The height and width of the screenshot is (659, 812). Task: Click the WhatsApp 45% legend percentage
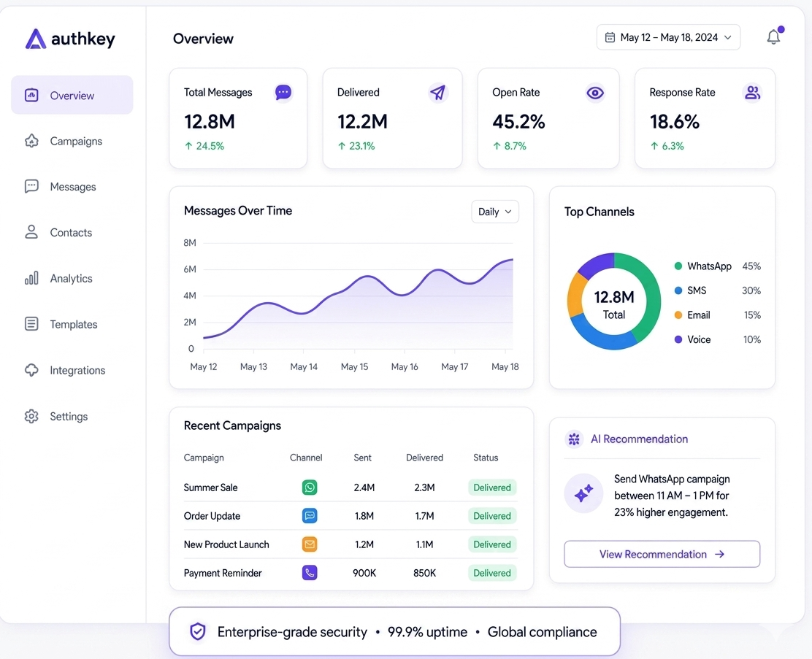pyautogui.click(x=751, y=266)
